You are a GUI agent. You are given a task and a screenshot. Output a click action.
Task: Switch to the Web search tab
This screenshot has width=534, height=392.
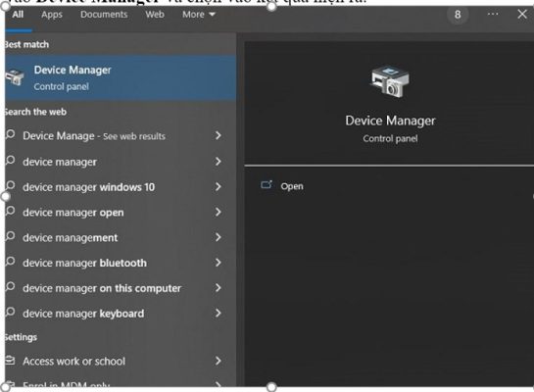point(155,15)
